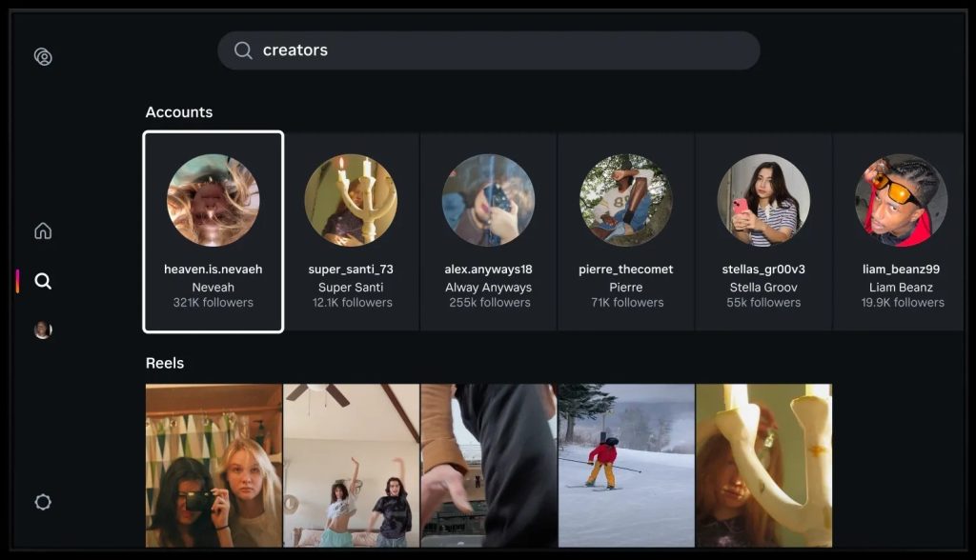Open your profile avatar in the sidebar
This screenshot has width=976, height=560.
(x=43, y=330)
